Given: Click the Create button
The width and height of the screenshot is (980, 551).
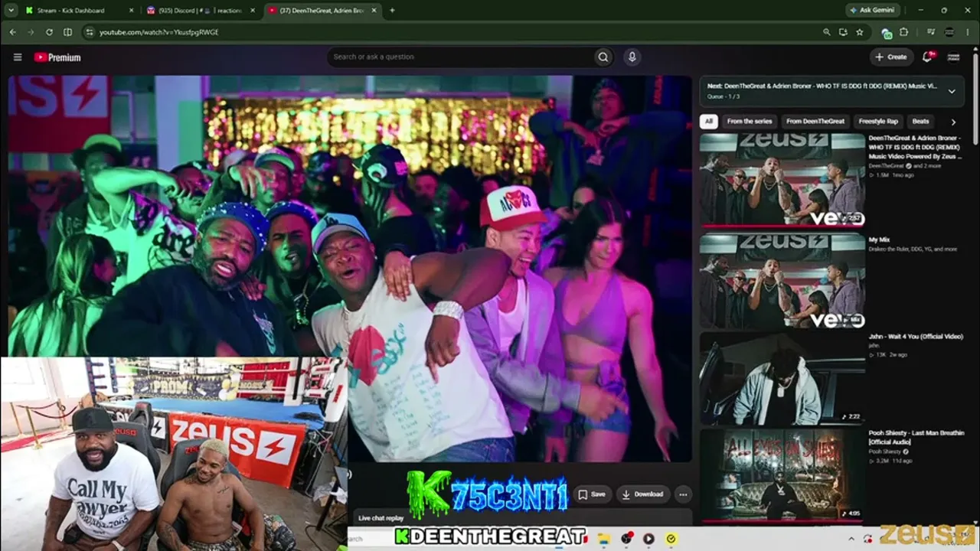Looking at the screenshot, I should (x=891, y=57).
